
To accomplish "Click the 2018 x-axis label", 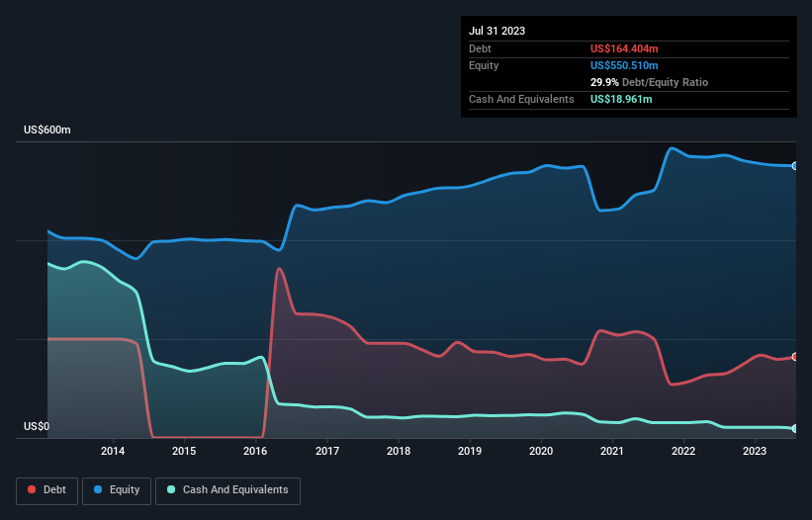I will point(399,451).
